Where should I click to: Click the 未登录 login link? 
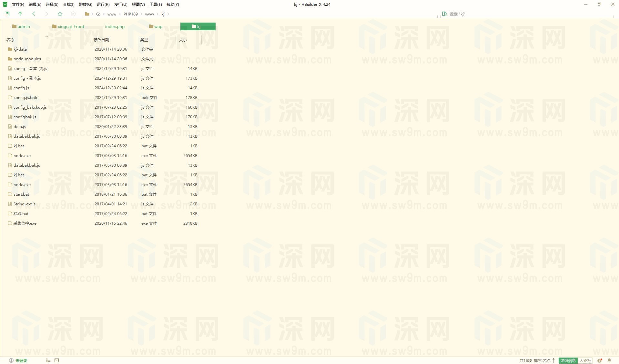pos(21,360)
